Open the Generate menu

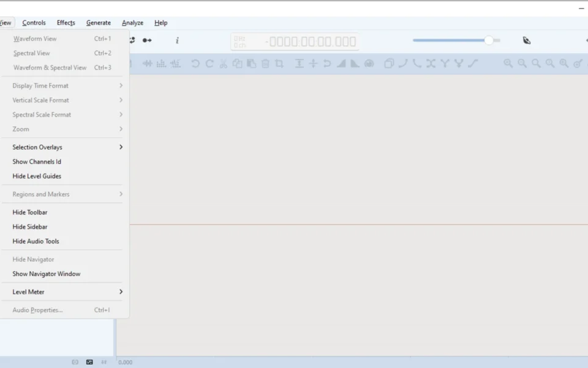(x=98, y=23)
